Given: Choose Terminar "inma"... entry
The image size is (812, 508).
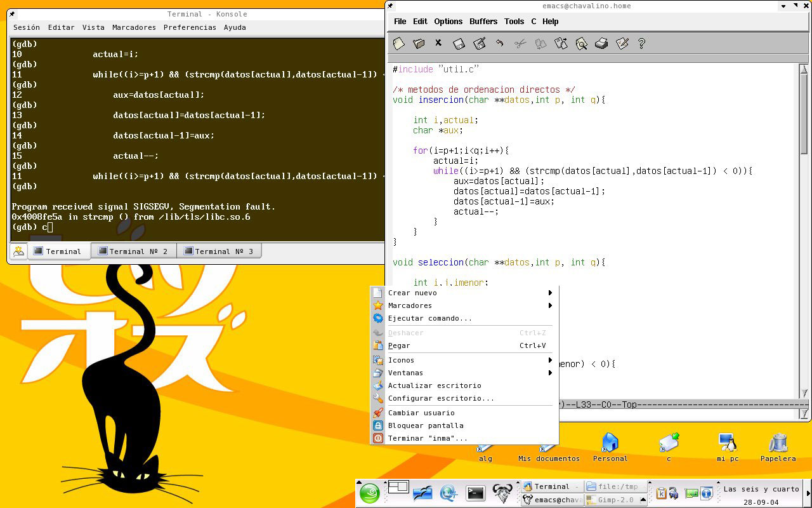Looking at the screenshot, I should [464, 438].
